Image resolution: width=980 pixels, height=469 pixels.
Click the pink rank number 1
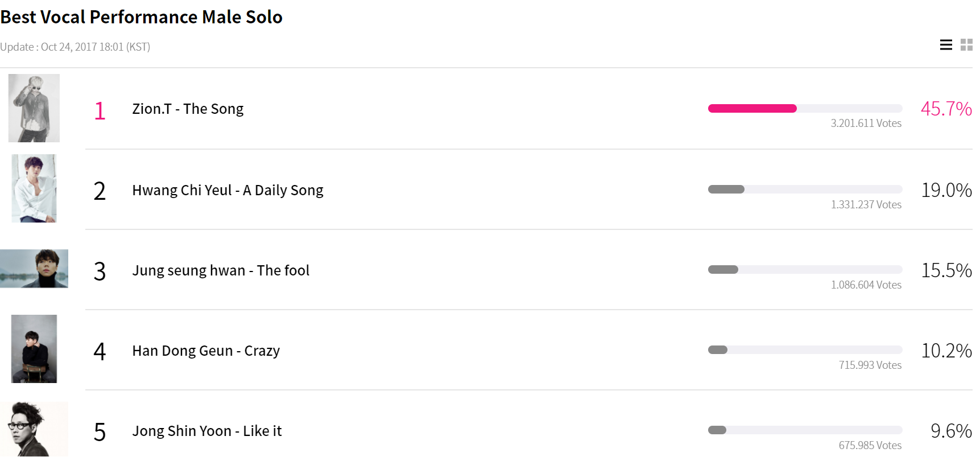[100, 110]
